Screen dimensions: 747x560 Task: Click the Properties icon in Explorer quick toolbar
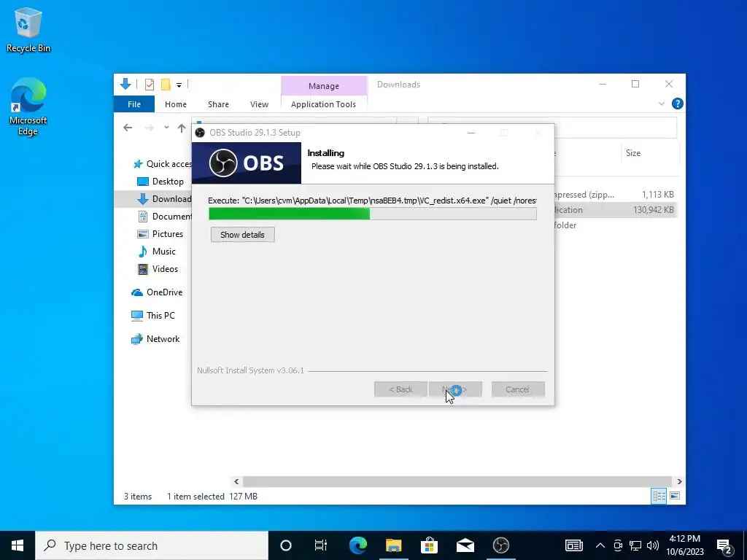click(149, 85)
